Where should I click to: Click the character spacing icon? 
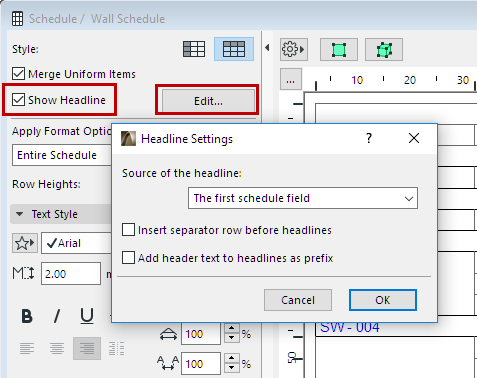pos(168,363)
